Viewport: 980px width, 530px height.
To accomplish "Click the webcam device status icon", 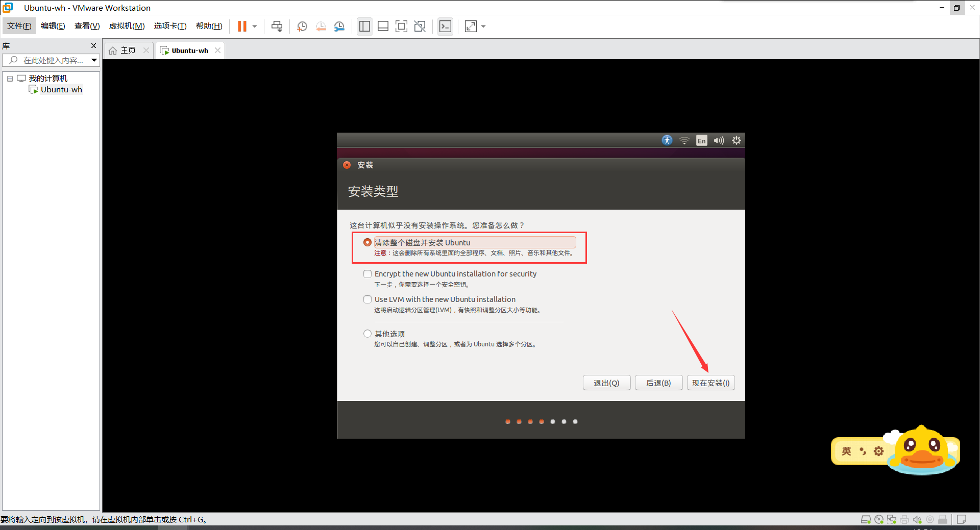I will tap(930, 519).
